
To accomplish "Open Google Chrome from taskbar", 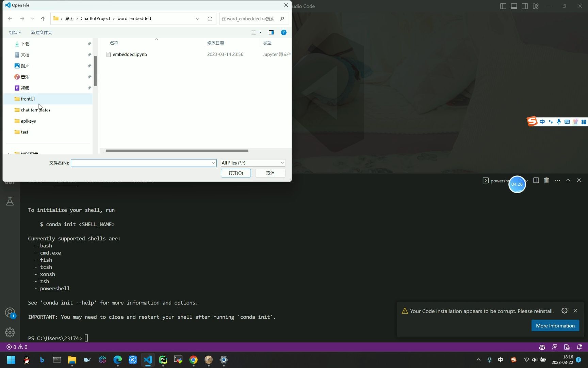I will 193,360.
